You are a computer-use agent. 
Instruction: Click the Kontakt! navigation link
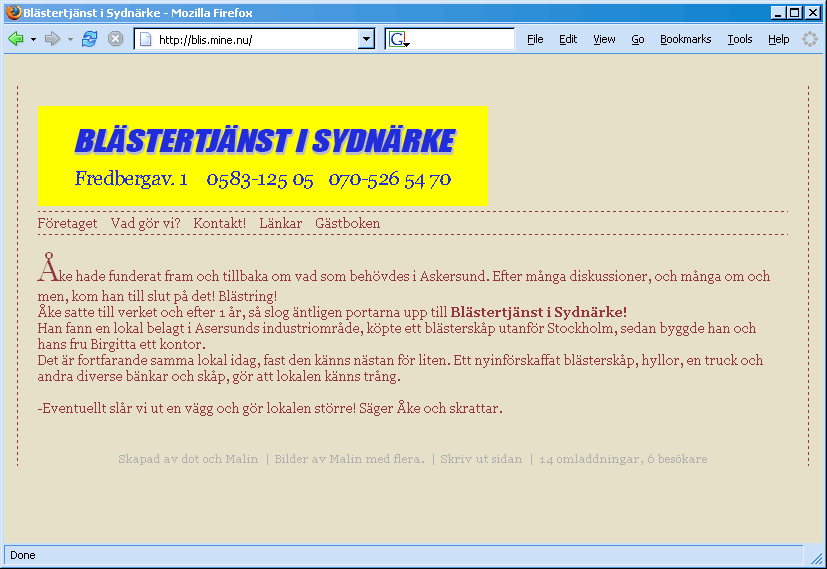pyautogui.click(x=219, y=223)
